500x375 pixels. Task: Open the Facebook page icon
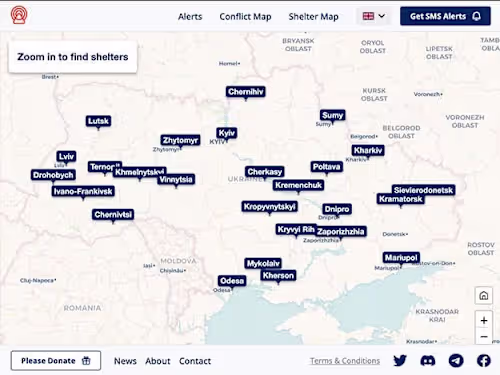coord(484,361)
